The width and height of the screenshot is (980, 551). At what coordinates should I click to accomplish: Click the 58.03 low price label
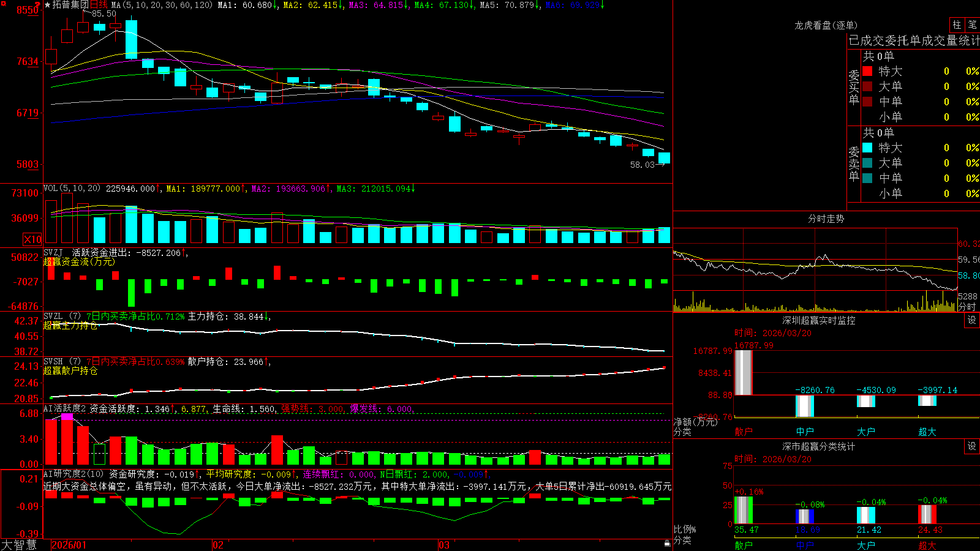pyautogui.click(x=643, y=165)
